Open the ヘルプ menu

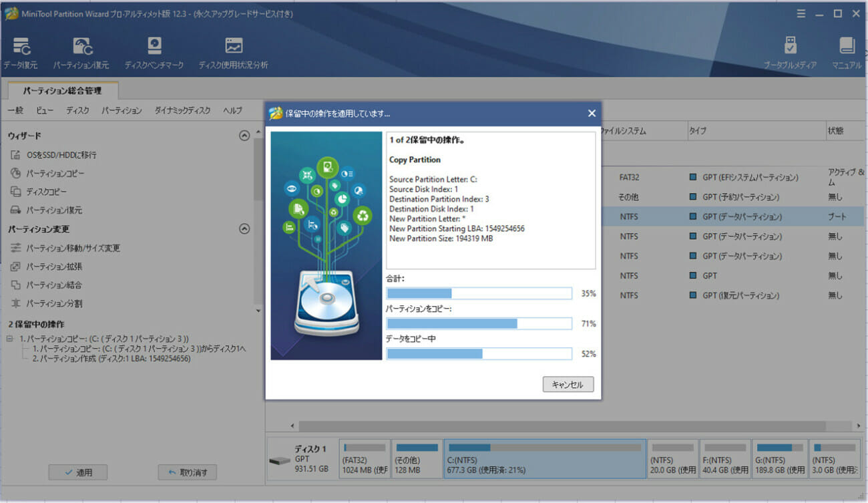(232, 111)
